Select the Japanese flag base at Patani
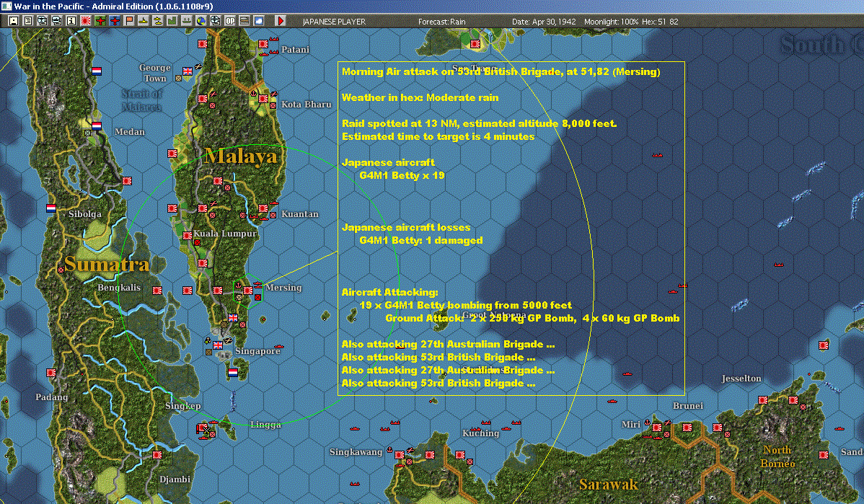This screenshot has width=864, height=504. 263,44
